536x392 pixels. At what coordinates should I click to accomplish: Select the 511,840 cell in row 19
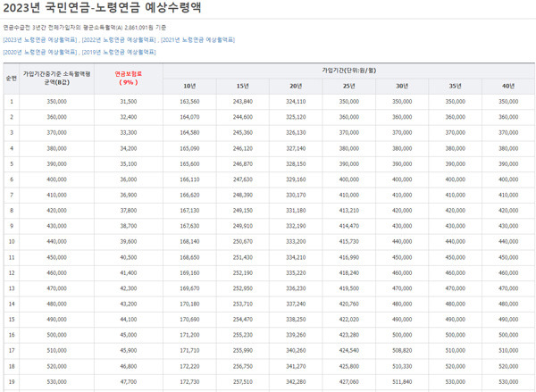(x=402, y=382)
